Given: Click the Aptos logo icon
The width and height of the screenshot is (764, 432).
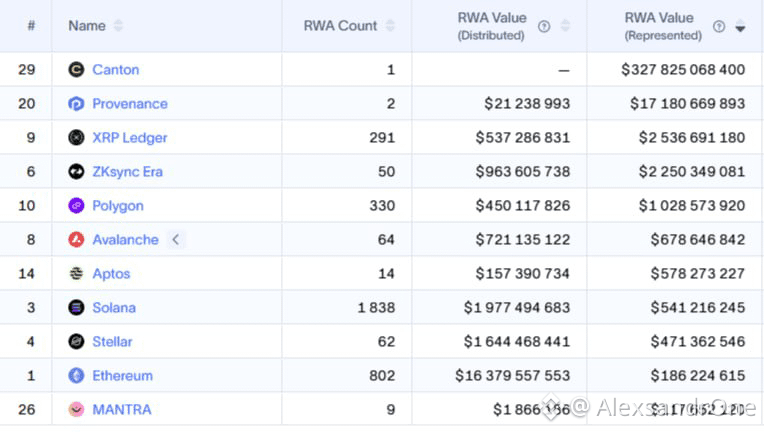Looking at the screenshot, I should pyautogui.click(x=76, y=274).
